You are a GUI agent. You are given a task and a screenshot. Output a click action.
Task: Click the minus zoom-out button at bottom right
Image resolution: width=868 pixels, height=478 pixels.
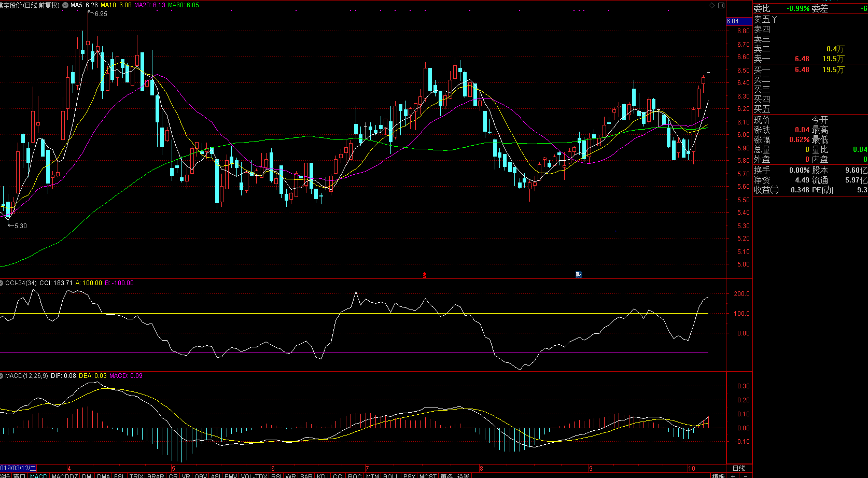[746, 475]
